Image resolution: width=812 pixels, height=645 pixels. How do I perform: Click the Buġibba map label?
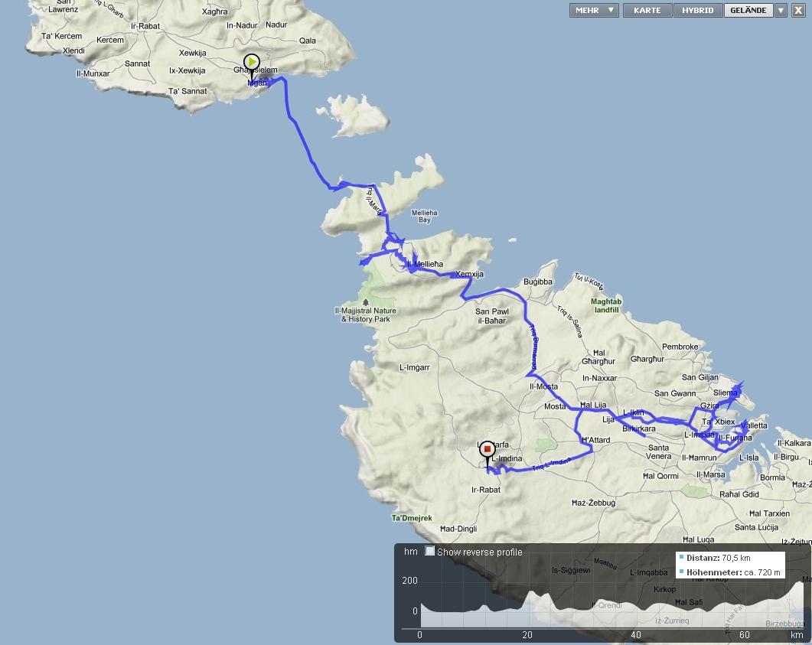537,282
